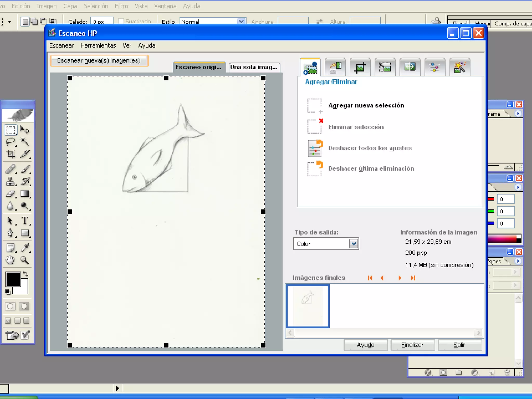
Task: Open the Tipo de salida Color dropdown
Action: click(x=353, y=244)
